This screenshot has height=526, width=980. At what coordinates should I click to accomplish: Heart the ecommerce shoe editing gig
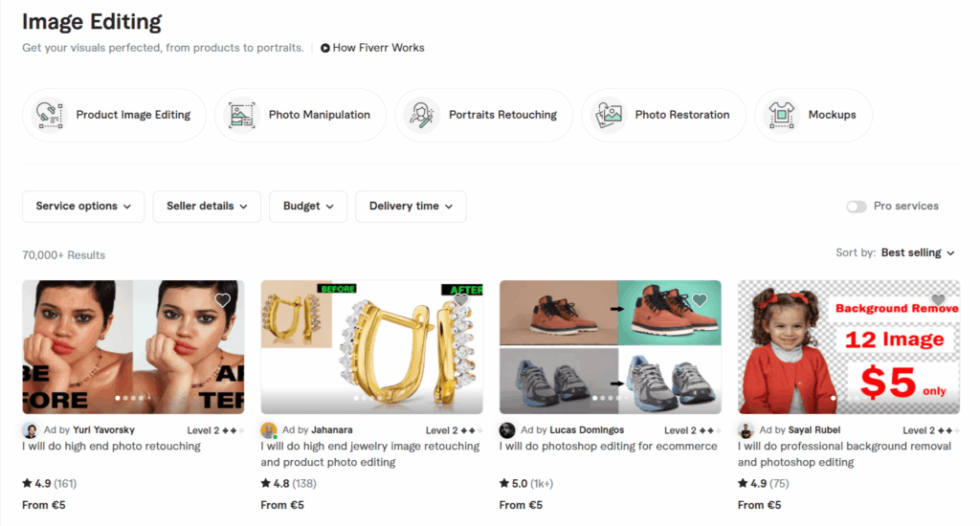click(x=700, y=300)
